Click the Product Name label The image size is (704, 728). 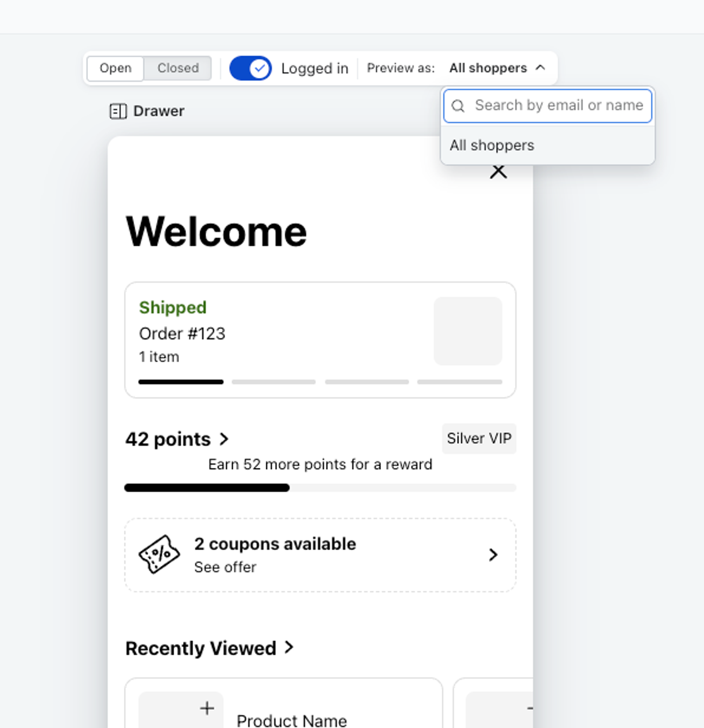pyautogui.click(x=292, y=721)
